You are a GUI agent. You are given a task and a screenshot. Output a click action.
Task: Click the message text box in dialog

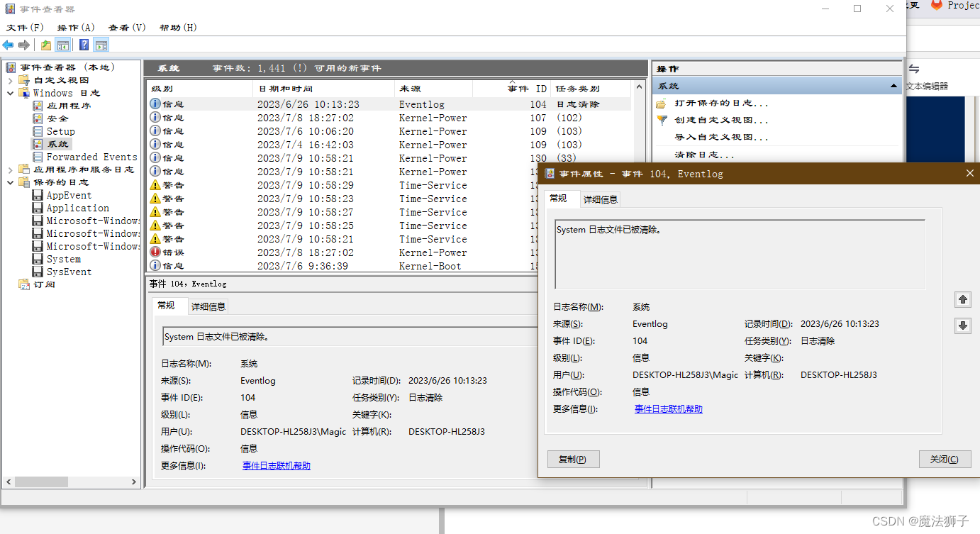pos(740,254)
